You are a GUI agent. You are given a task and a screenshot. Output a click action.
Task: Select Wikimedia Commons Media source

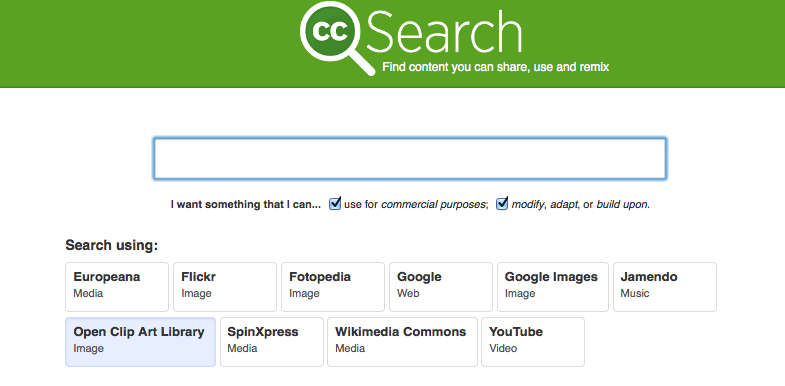coord(403,342)
